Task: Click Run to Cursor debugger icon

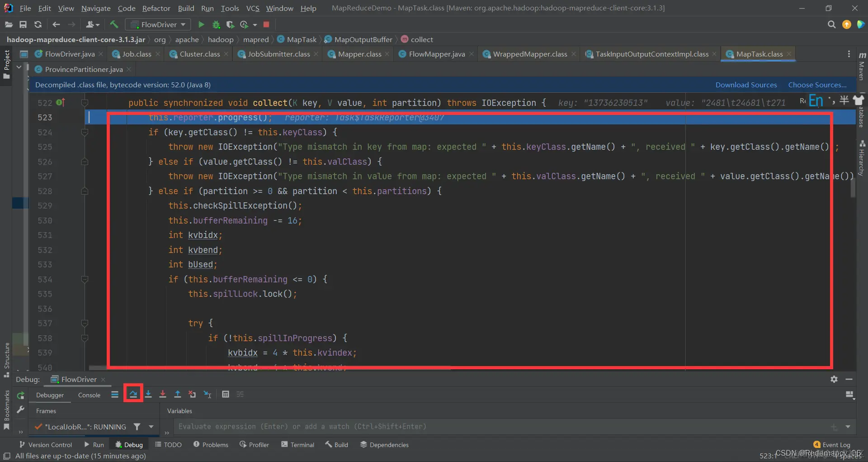Action: click(x=208, y=394)
